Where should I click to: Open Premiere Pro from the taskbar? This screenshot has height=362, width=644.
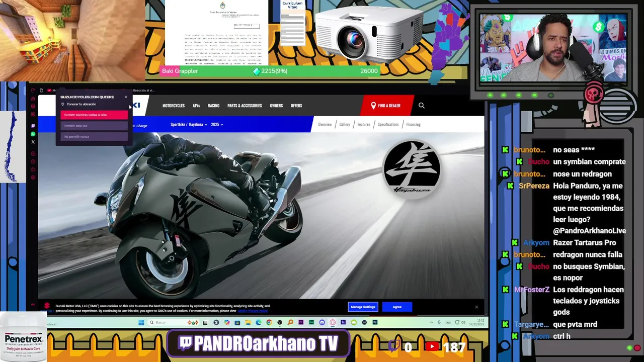(301, 322)
